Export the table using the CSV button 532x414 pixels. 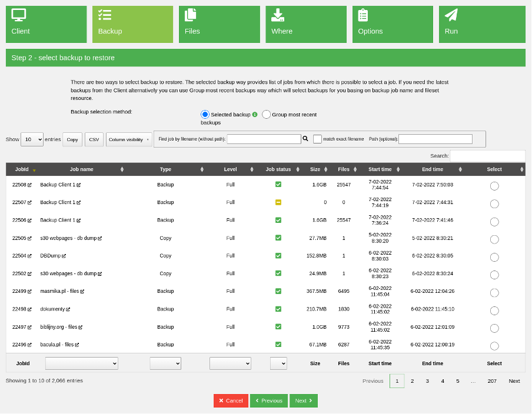pyautogui.click(x=94, y=139)
